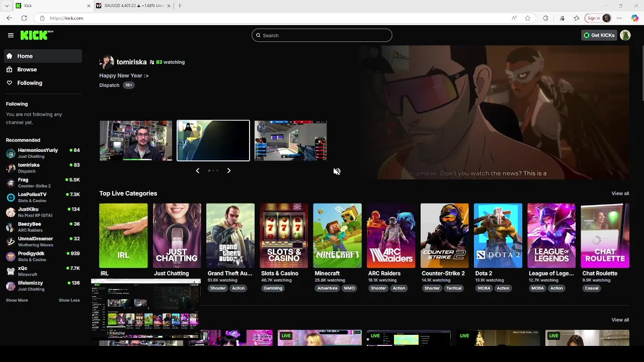Click Get KICKs button
644x362 pixels.
(599, 35)
